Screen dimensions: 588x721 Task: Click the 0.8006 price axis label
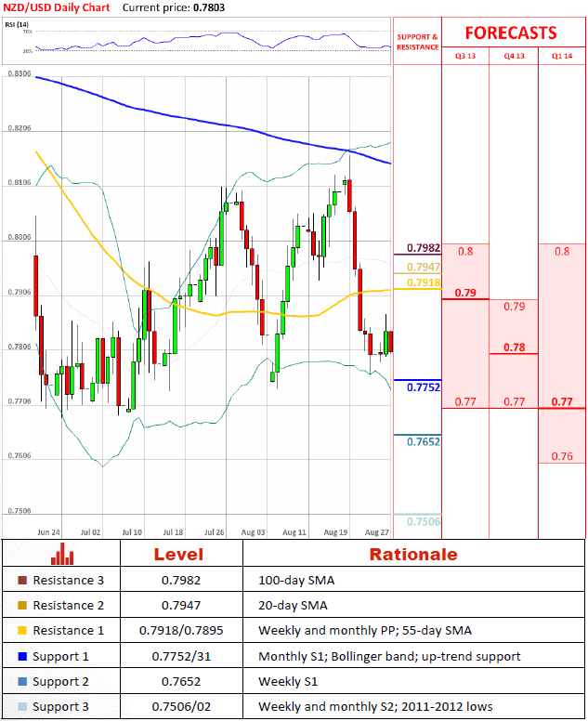click(20, 237)
